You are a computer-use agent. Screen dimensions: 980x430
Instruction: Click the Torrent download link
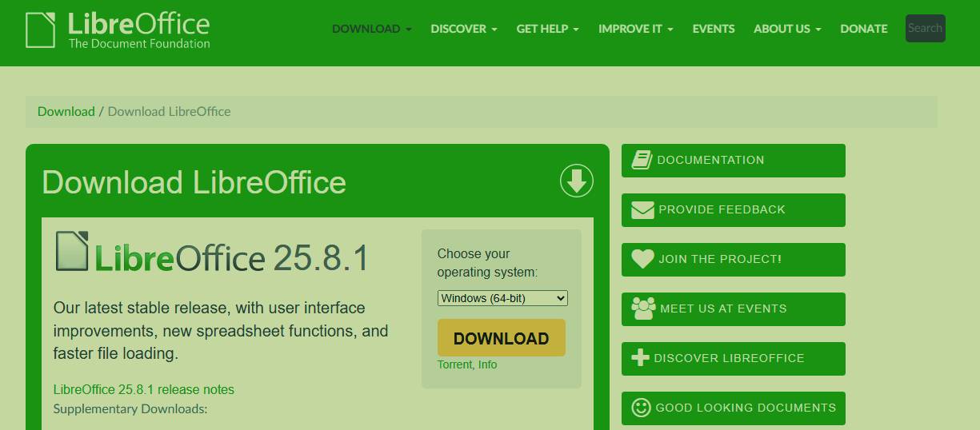(455, 364)
